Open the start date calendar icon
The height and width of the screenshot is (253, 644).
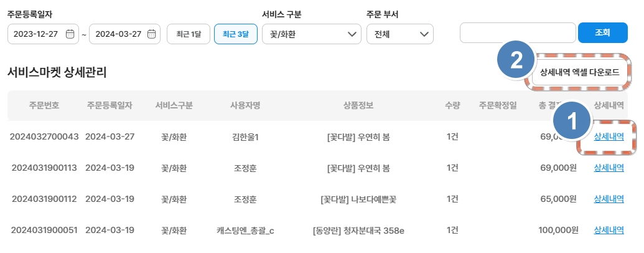(x=70, y=34)
